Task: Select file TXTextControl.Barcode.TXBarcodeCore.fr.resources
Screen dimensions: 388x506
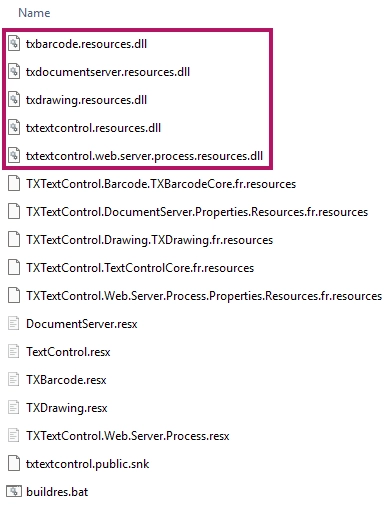Action: tap(161, 184)
